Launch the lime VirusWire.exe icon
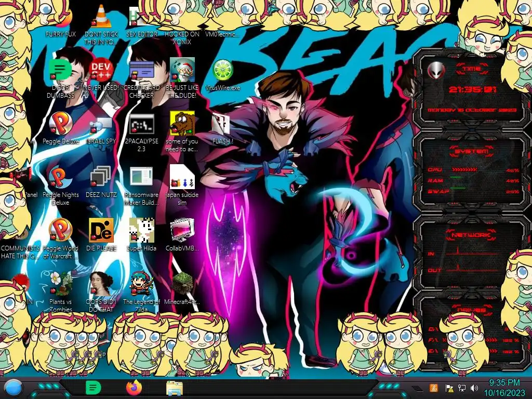 click(222, 70)
